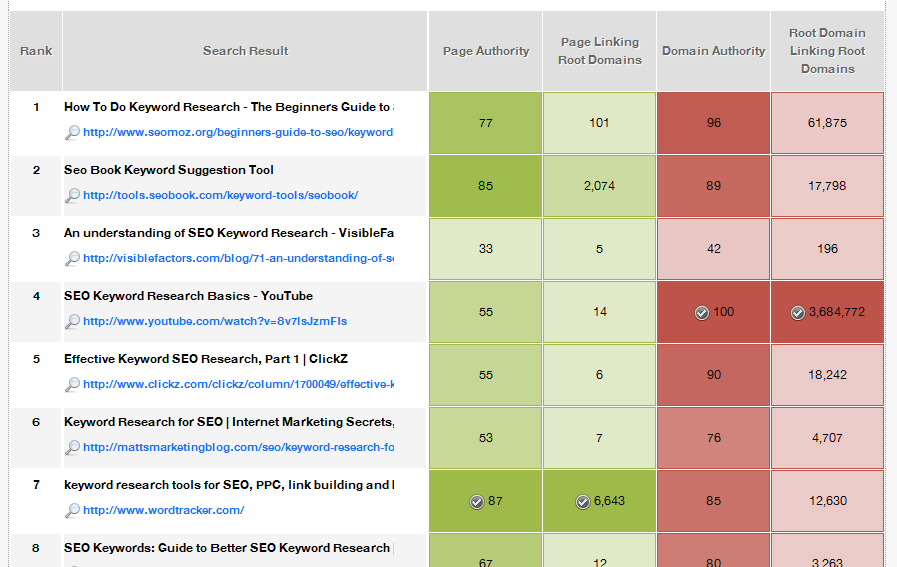Viewport: 897px width, 567px height.
Task: Click Domain Authority cell showing 76
Action: (x=713, y=438)
